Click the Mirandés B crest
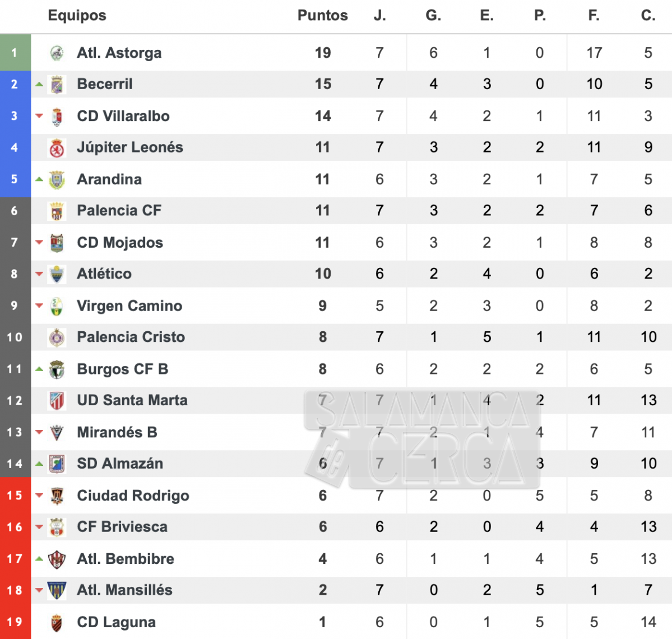 [x=57, y=432]
